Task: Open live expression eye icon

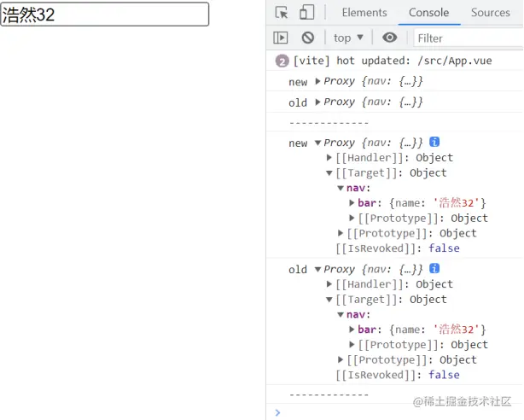Action: pos(390,38)
